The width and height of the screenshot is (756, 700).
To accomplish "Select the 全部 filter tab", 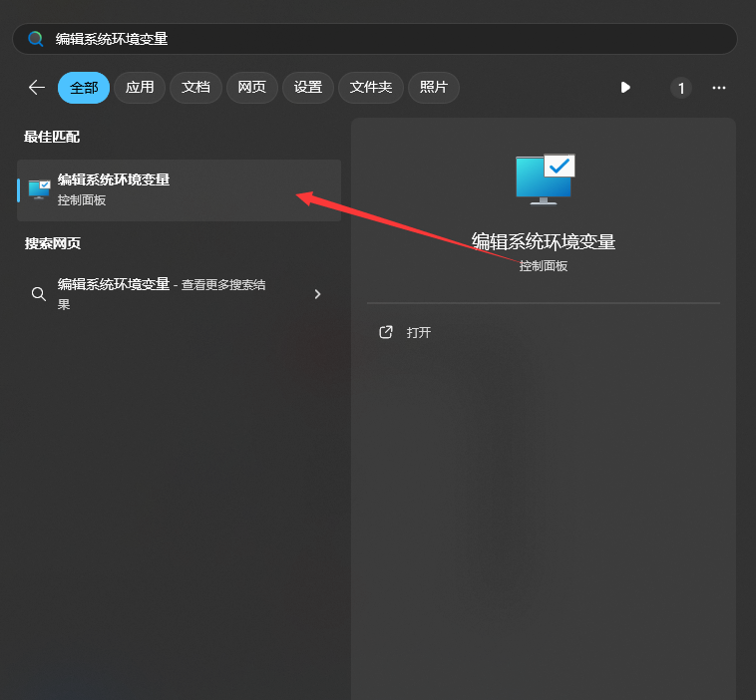I will tap(84, 88).
